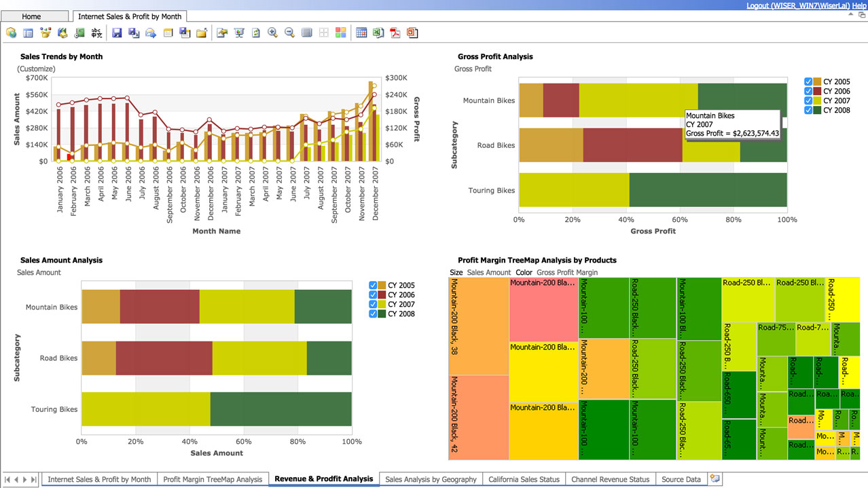This screenshot has height=488, width=868.
Task: Switch to the Home tab
Action: pos(34,16)
